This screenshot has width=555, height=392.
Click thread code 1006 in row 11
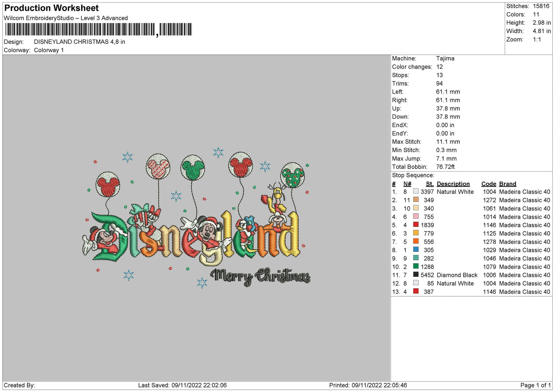(x=489, y=275)
